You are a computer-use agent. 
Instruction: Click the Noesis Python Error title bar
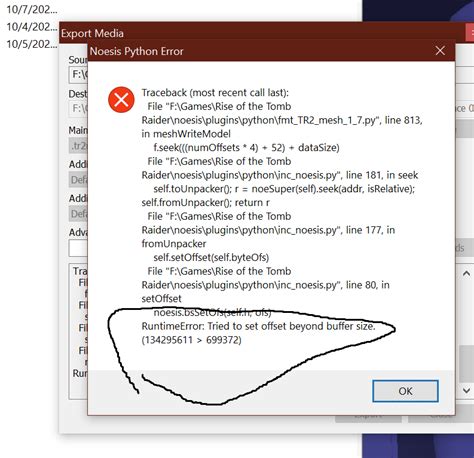(x=260, y=51)
